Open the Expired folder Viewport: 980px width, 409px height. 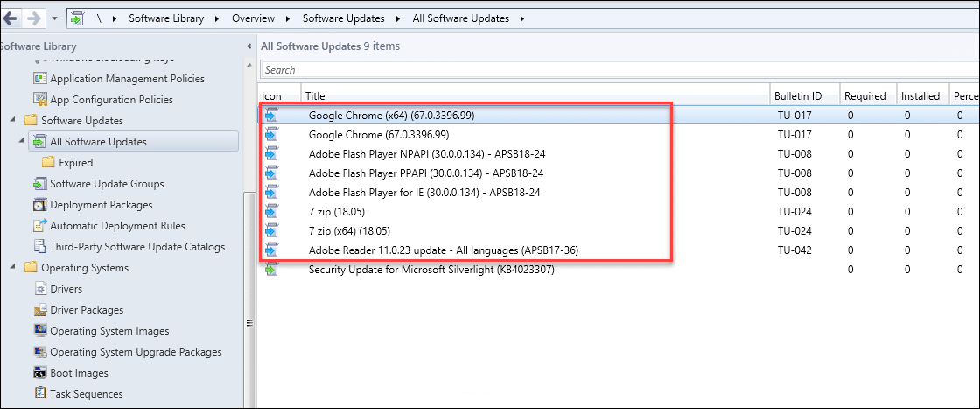(75, 163)
